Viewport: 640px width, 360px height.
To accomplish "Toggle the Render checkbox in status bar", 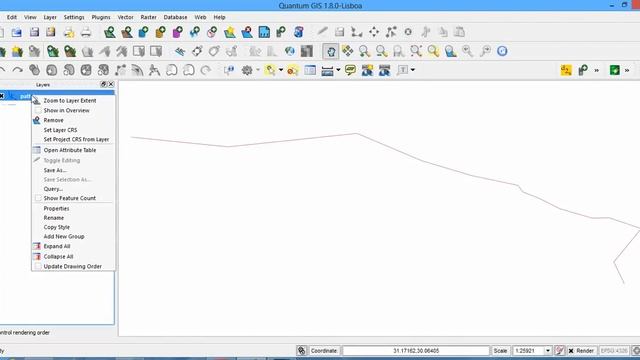I will 571,351.
